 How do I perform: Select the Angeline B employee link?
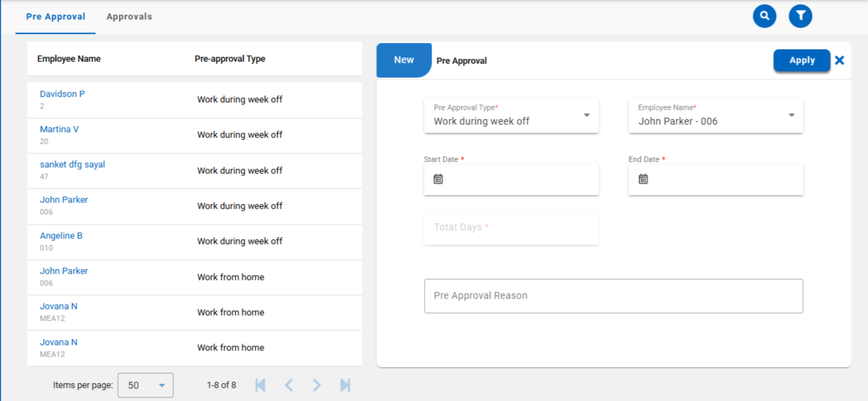61,236
